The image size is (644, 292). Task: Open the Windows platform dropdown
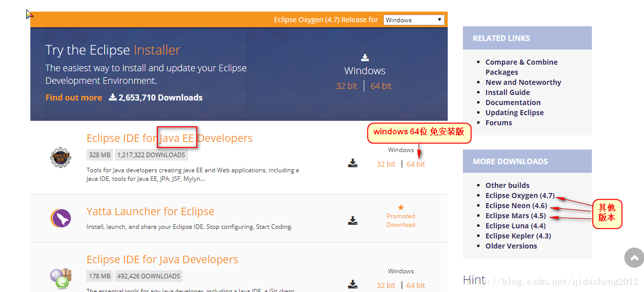click(x=414, y=20)
